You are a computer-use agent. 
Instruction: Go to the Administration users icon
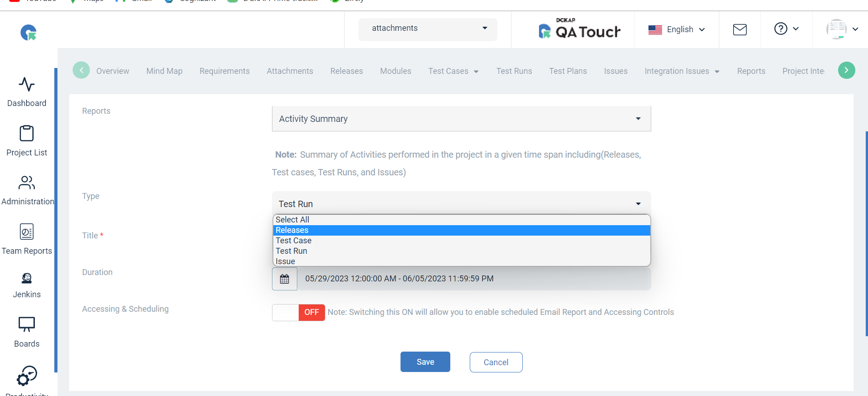click(x=27, y=182)
